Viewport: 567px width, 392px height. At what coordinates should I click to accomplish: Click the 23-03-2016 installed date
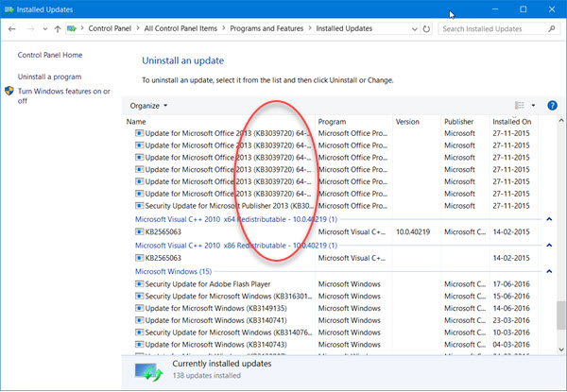coord(511,320)
